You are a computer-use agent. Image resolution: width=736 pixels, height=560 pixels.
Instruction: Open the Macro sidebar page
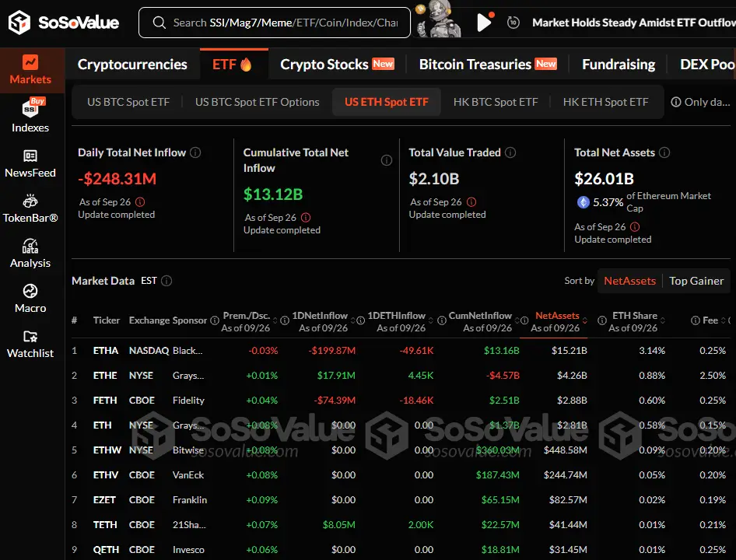click(x=30, y=299)
